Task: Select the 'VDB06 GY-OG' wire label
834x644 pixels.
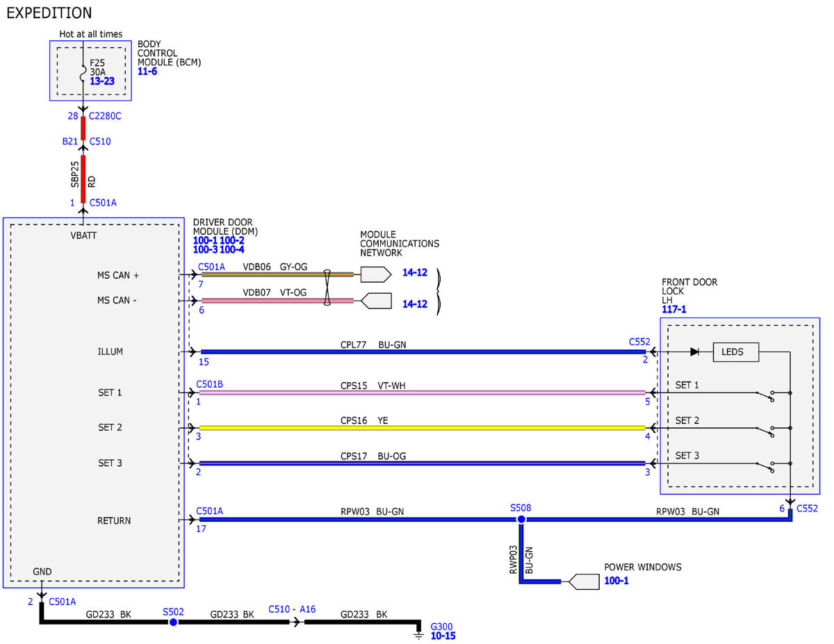Action: point(275,267)
